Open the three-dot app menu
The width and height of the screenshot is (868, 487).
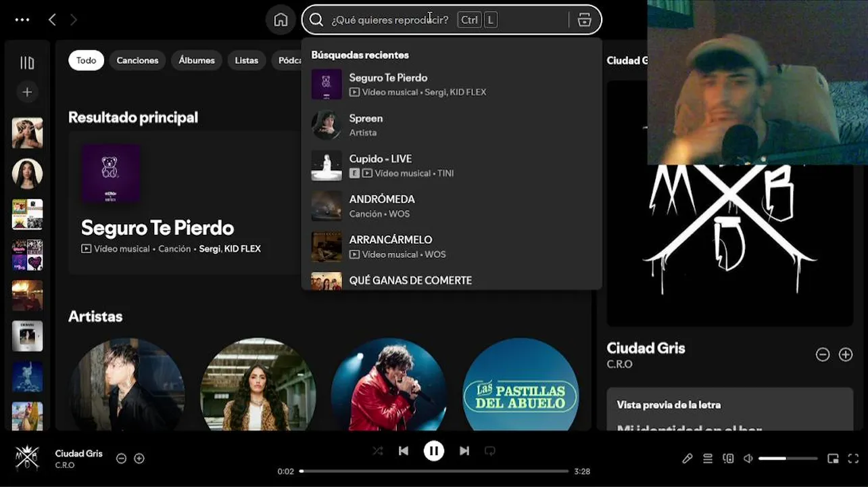click(x=22, y=20)
